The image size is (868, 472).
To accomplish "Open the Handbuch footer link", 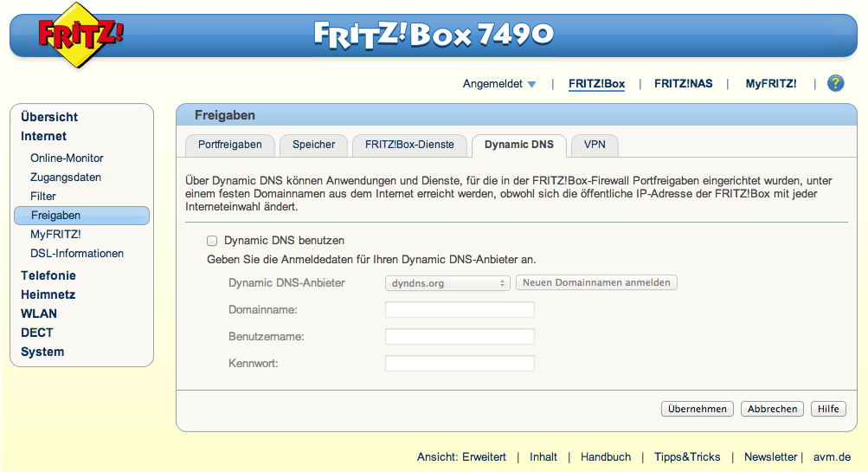I will point(606,457).
